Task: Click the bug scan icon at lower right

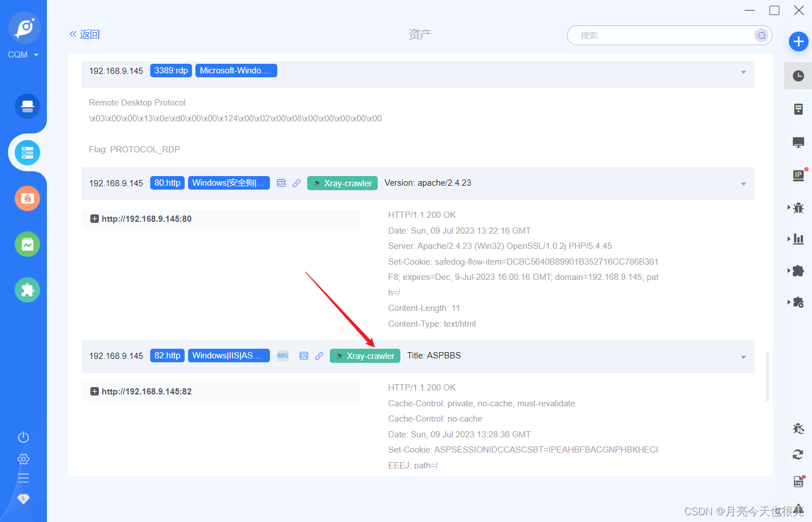Action: [x=798, y=428]
